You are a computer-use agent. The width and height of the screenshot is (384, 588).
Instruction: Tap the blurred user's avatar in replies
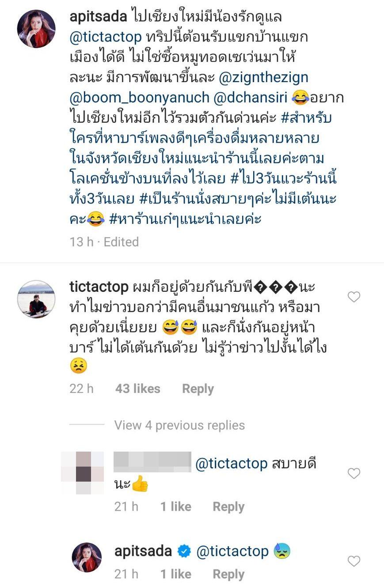tap(83, 473)
